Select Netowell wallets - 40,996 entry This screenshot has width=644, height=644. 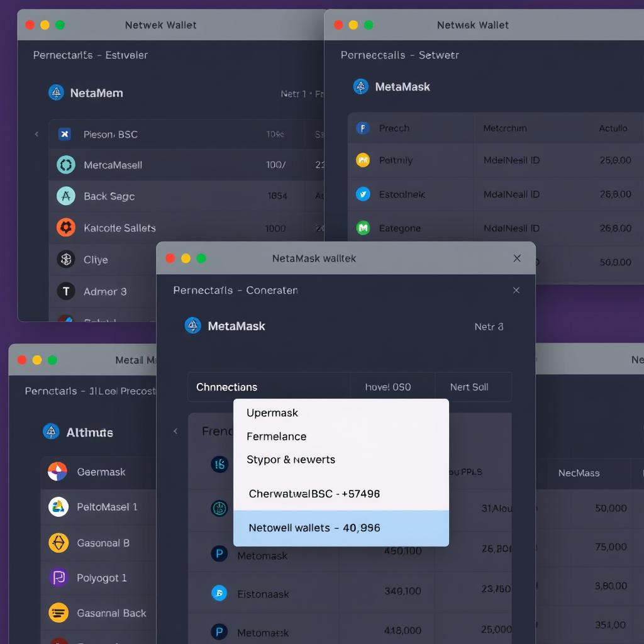click(x=341, y=528)
